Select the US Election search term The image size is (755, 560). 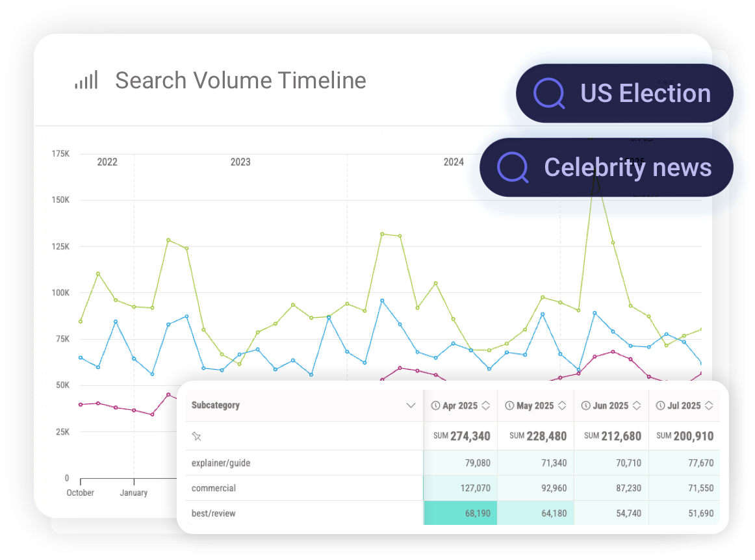pyautogui.click(x=645, y=93)
